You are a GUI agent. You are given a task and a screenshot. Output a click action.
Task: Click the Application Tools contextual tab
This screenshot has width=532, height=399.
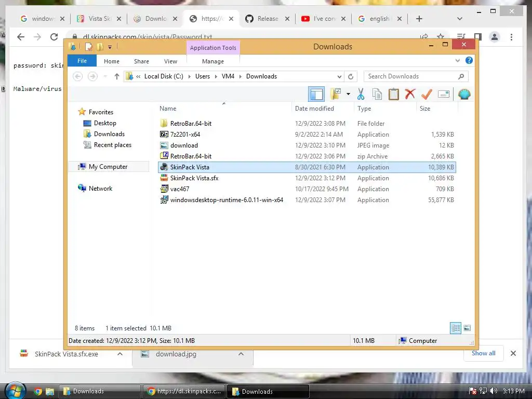point(213,48)
